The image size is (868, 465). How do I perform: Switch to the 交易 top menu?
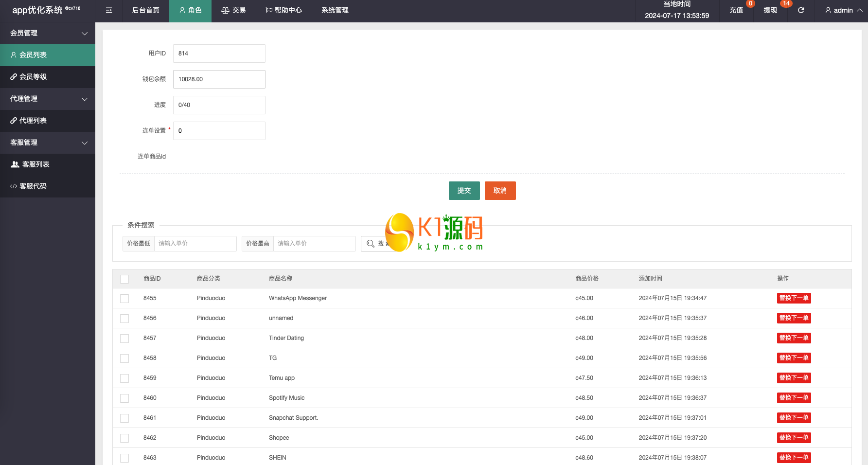click(x=233, y=10)
